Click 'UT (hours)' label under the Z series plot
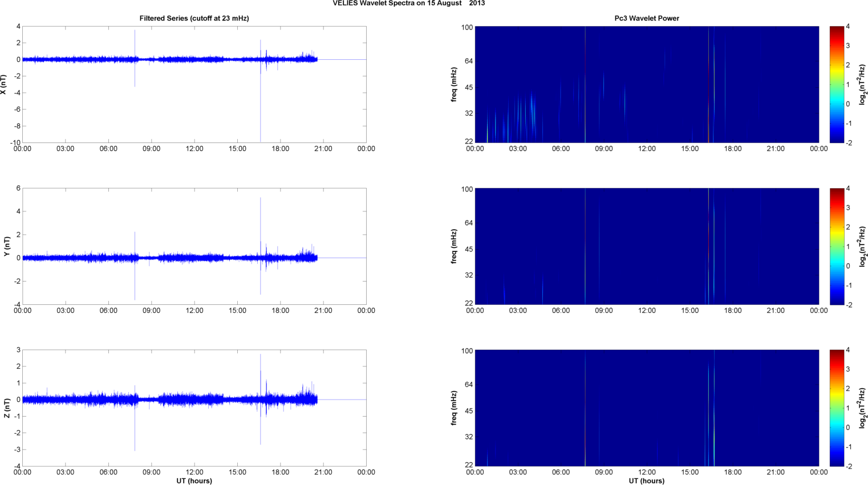Viewport: 868px width, 485px height. pos(194,481)
